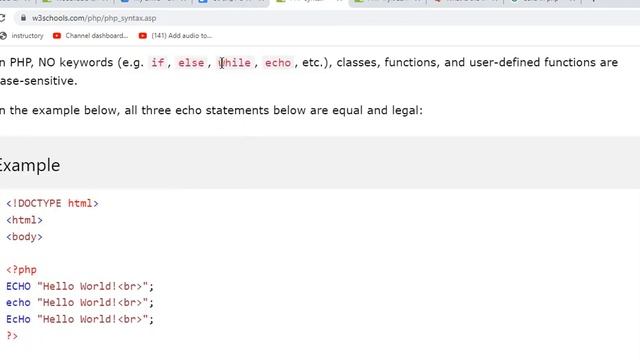
Task: Click the address bar showing w3schools.com/php/php_syntax.asp
Action: [327, 18]
